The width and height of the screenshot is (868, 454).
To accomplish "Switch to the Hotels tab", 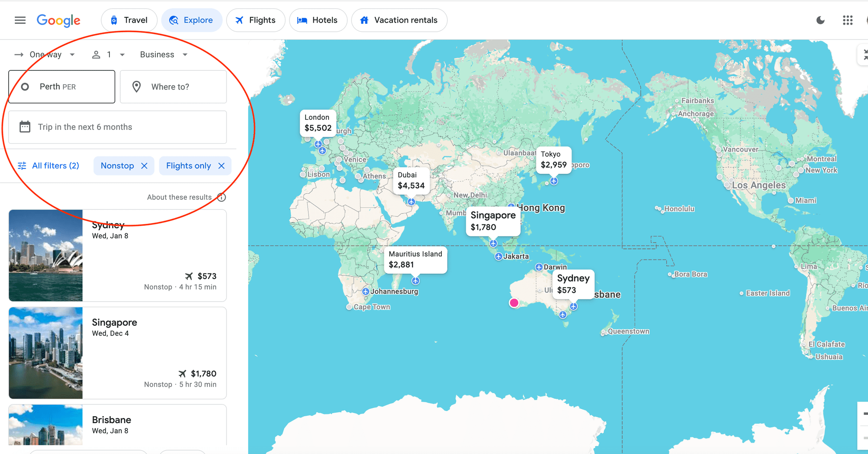I will pyautogui.click(x=318, y=20).
